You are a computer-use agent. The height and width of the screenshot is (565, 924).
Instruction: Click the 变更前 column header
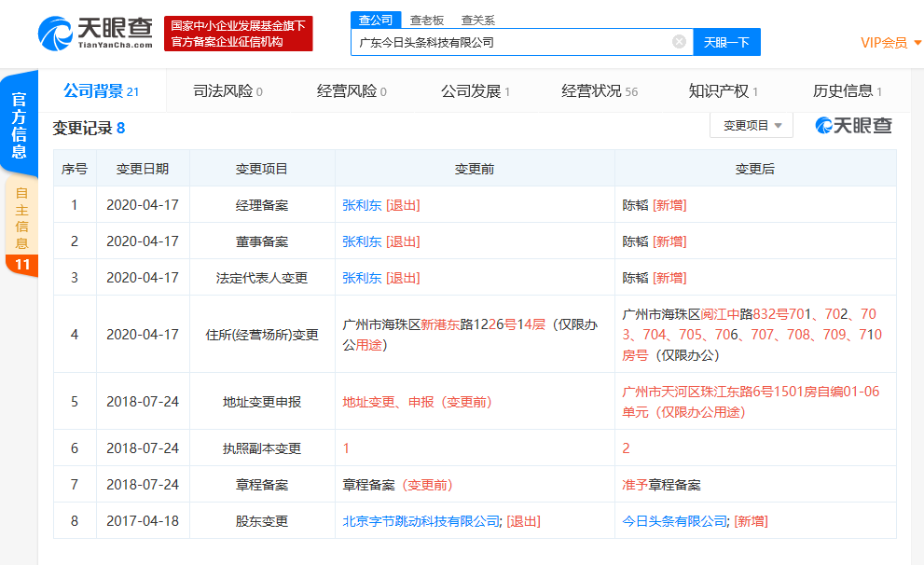pos(475,169)
